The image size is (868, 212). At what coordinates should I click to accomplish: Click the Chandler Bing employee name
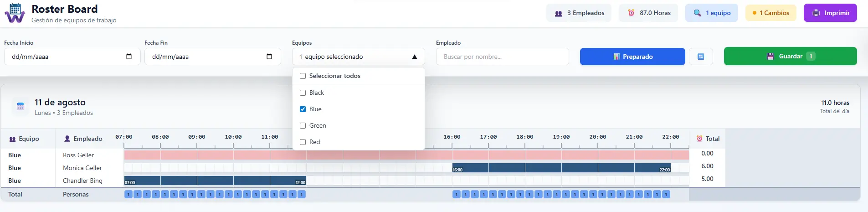[82, 181]
